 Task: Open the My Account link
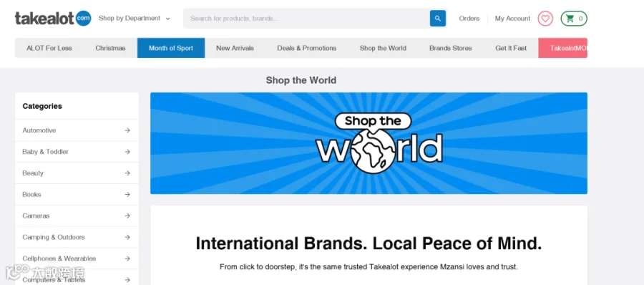pyautogui.click(x=512, y=19)
